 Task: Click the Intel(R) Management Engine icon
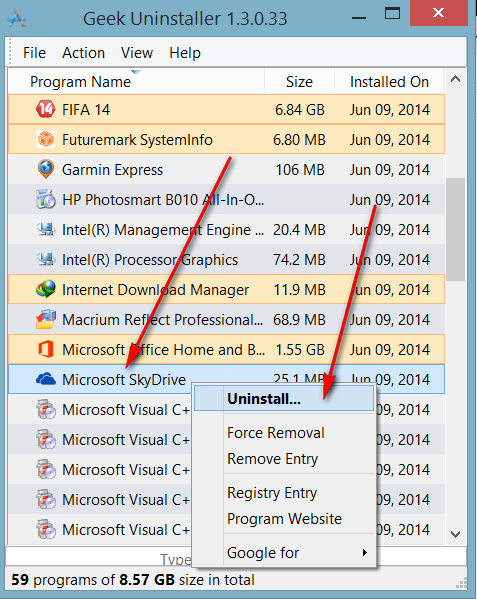point(45,229)
